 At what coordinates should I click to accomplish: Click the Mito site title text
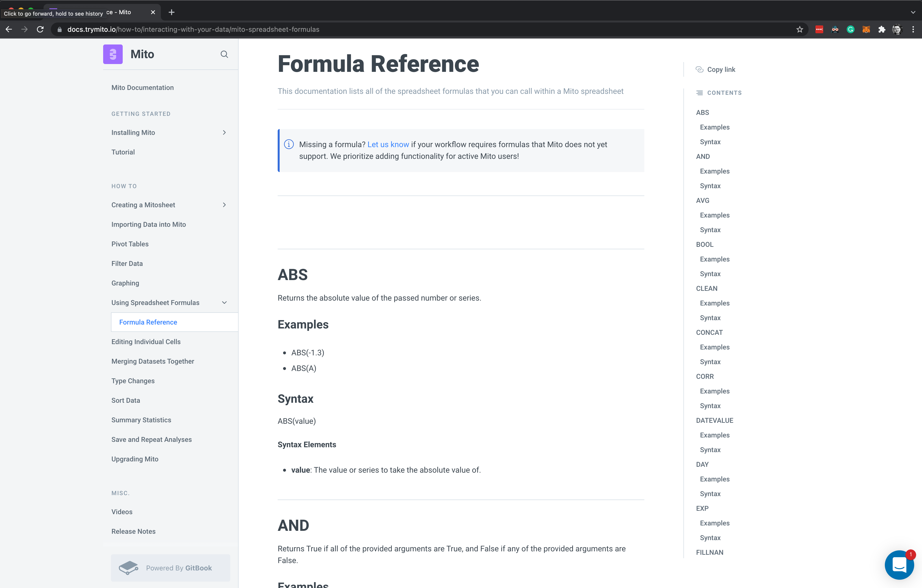142,54
